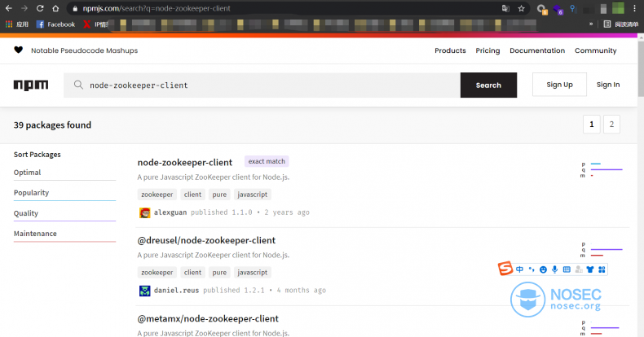Open alexguan publisher profile
Image resolution: width=644 pixels, height=337 pixels.
(170, 212)
